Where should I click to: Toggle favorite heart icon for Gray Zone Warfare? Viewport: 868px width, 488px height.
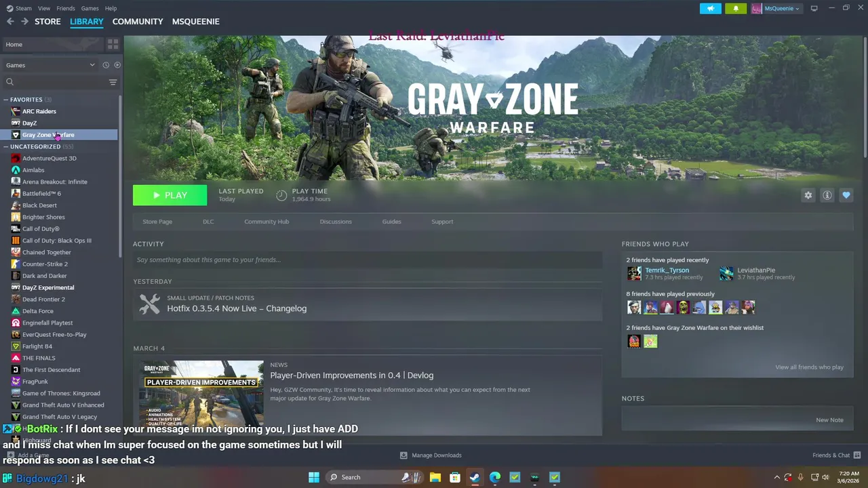846,195
